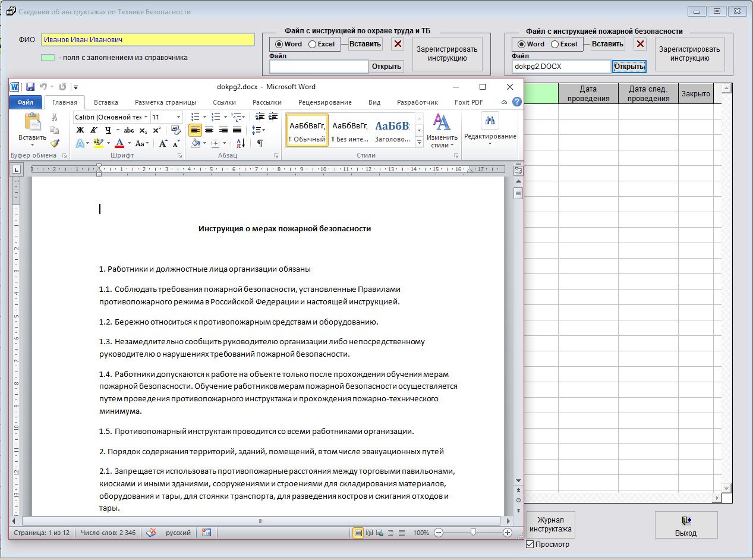
Task: Click the Word zoom slider handle
Action: click(x=473, y=533)
